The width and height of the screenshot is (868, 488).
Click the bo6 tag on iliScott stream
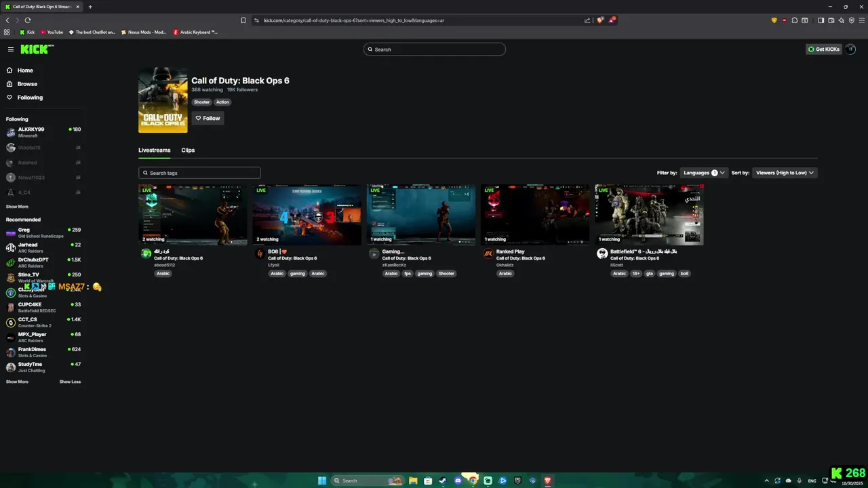[x=684, y=274]
